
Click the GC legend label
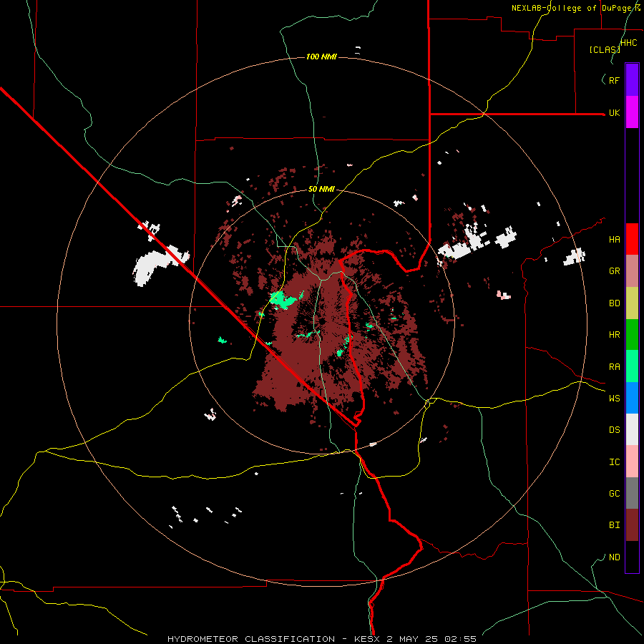point(614,494)
